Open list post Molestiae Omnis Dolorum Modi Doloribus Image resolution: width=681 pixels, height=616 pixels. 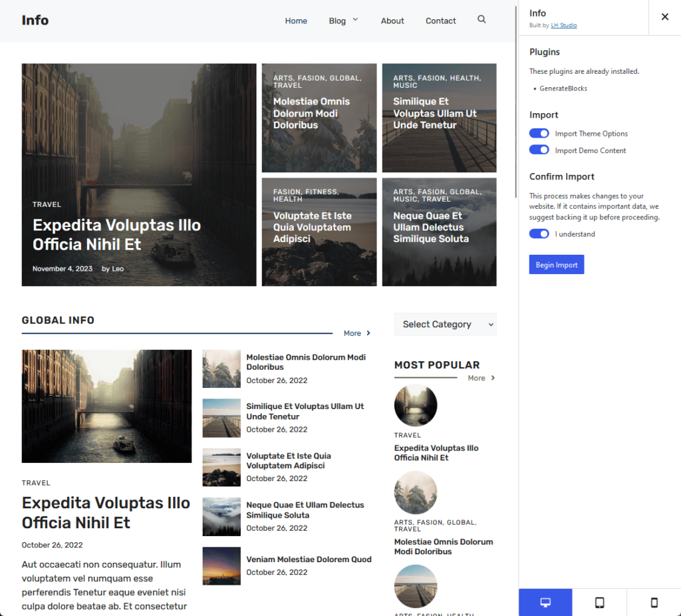click(306, 362)
